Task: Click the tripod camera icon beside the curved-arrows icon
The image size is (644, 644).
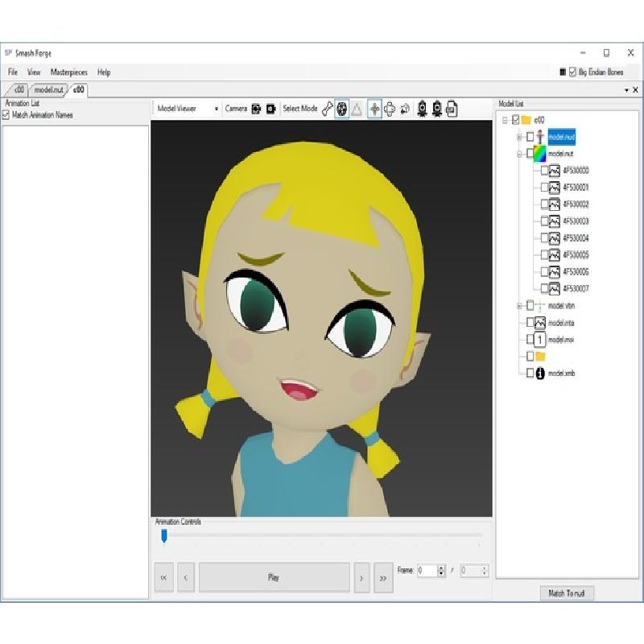Action: point(422,109)
